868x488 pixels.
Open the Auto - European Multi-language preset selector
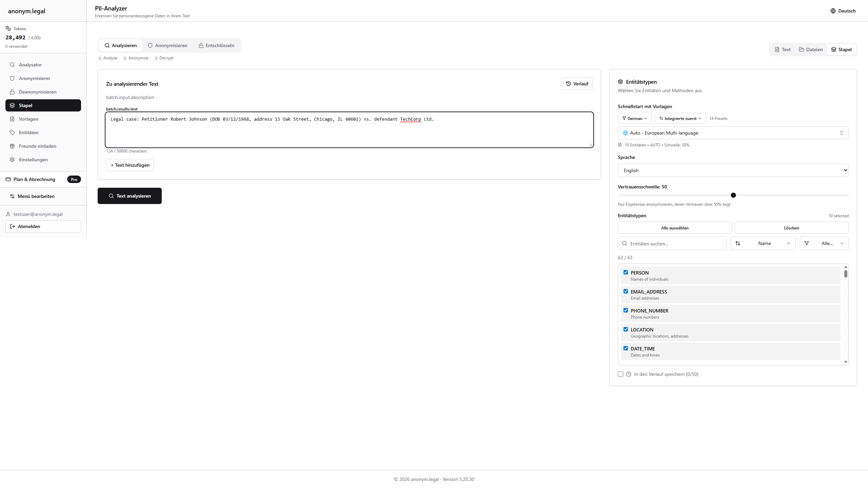point(733,133)
